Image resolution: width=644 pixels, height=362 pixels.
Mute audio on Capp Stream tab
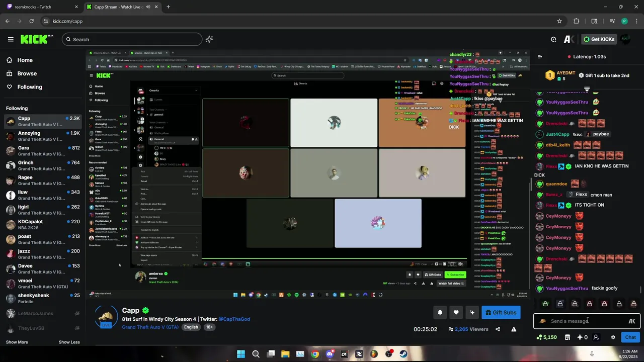tap(148, 7)
